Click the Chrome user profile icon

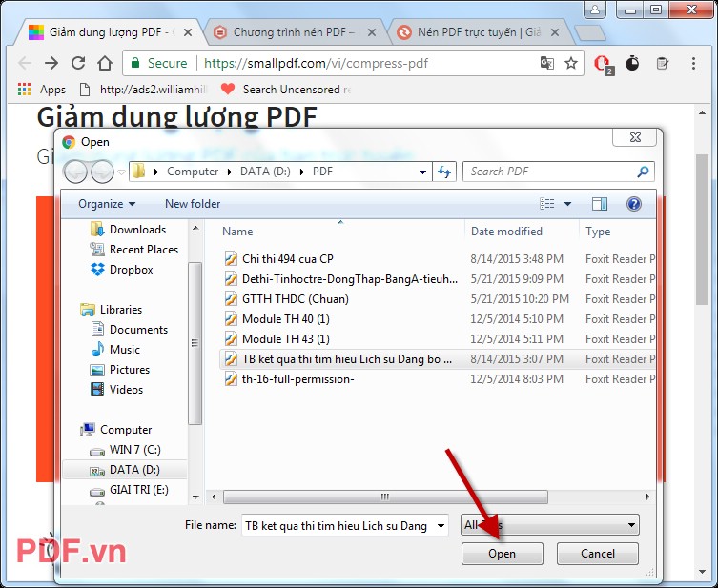[595, 10]
